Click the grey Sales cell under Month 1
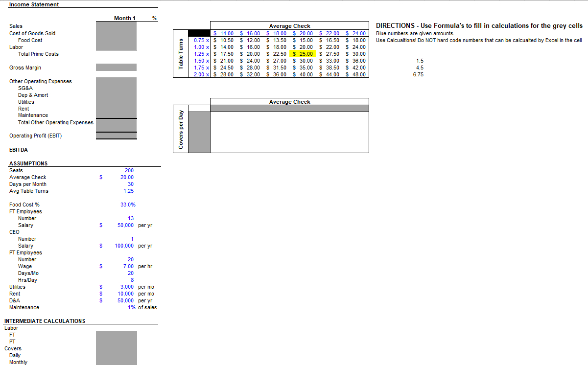Viewport: 588px width, 365px height. click(116, 26)
